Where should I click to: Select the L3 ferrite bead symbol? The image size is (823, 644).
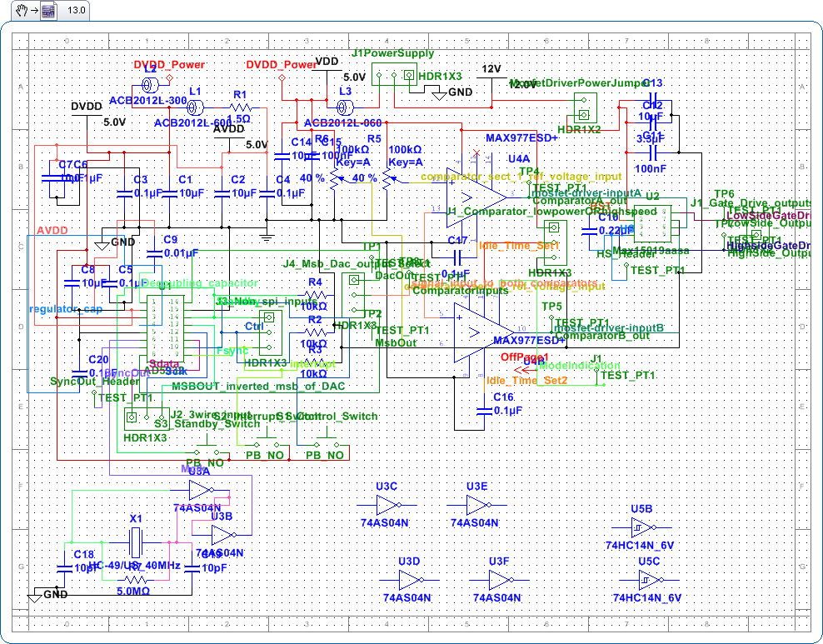[x=345, y=108]
